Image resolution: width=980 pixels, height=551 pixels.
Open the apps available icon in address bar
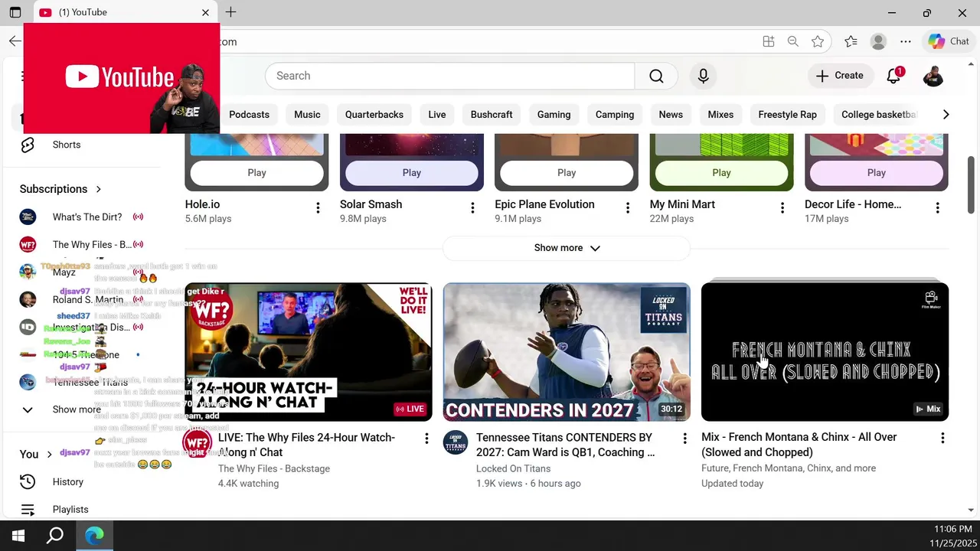[769, 41]
